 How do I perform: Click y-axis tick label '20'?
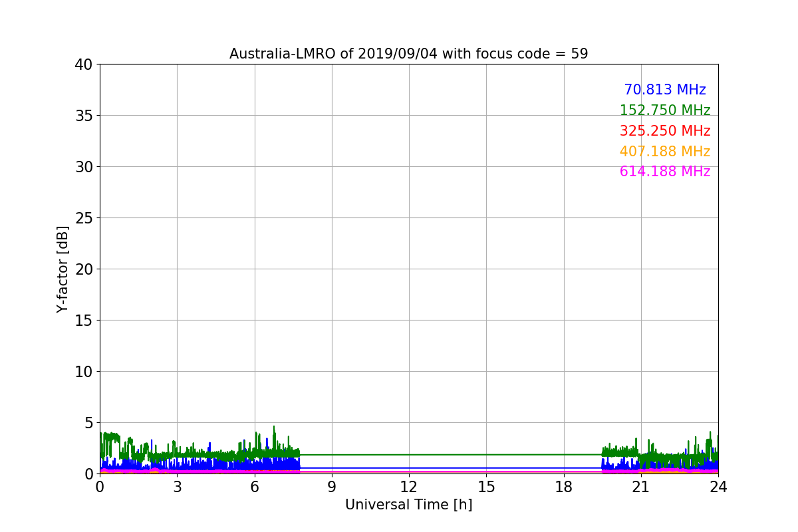pos(84,269)
